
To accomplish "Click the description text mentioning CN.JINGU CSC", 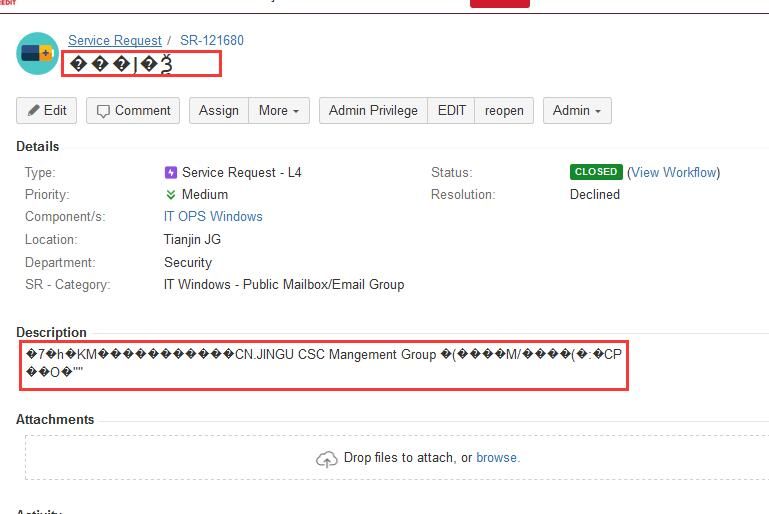I will tap(324, 363).
